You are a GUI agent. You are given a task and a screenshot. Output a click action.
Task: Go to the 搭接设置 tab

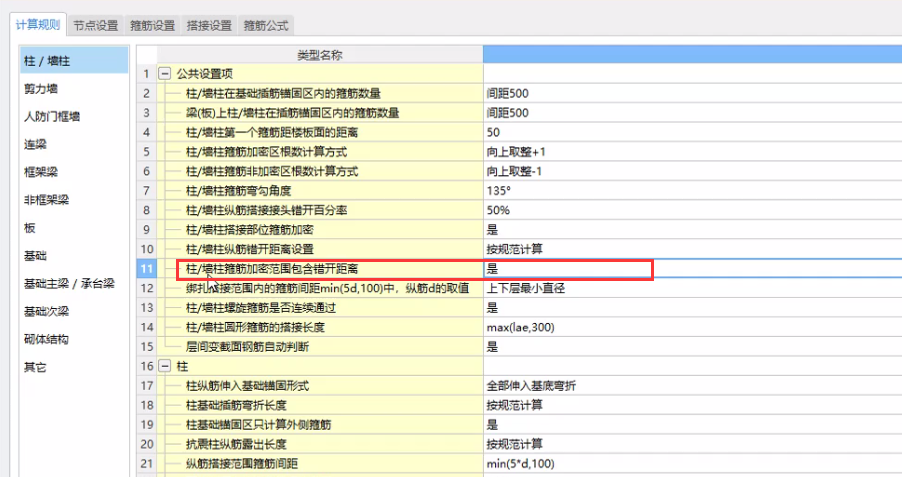point(209,25)
